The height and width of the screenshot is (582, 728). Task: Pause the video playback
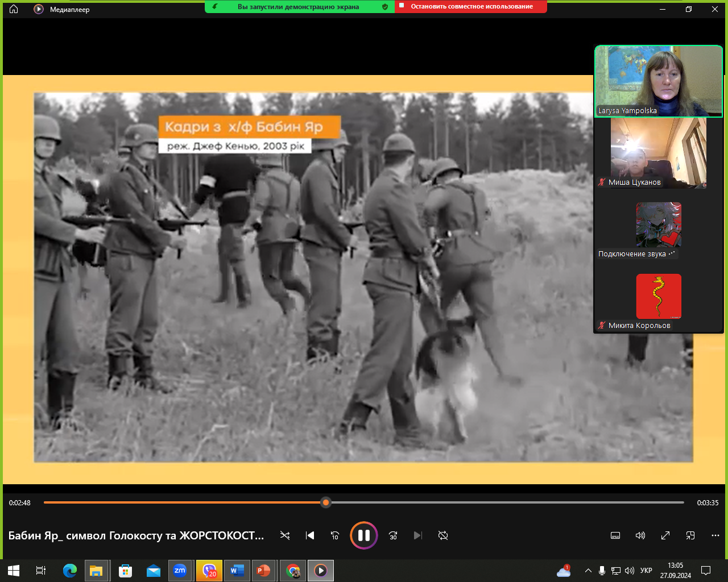pos(364,535)
